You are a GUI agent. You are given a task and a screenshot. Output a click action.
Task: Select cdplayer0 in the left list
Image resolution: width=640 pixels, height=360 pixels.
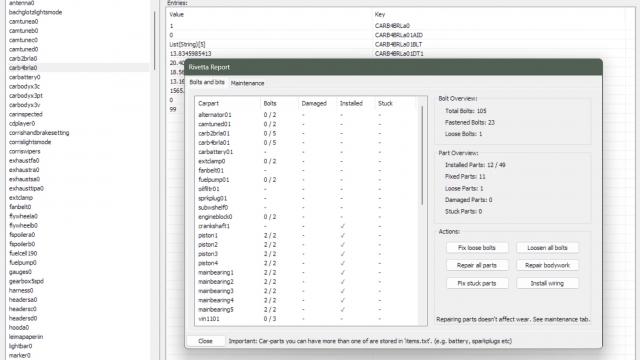(22, 123)
